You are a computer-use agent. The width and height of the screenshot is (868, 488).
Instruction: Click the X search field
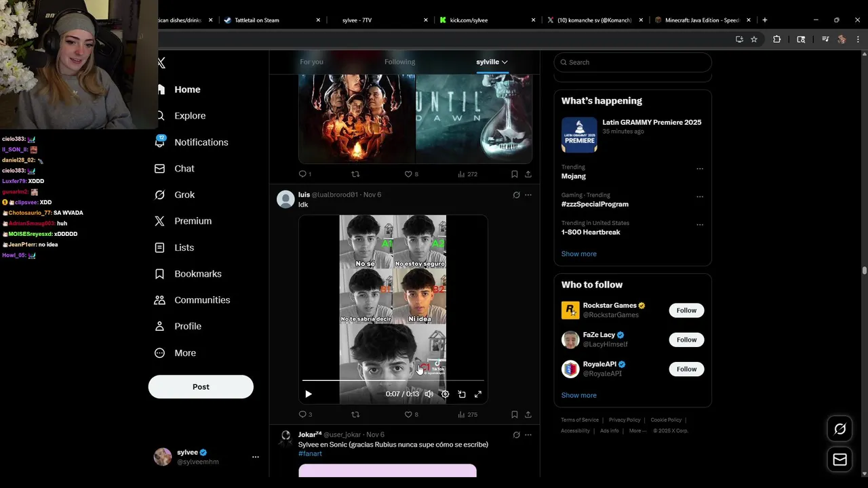(633, 62)
